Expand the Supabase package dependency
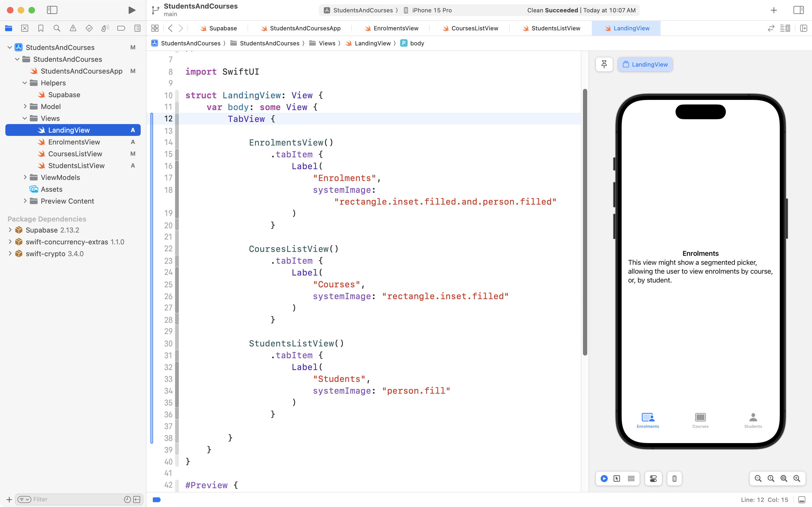Image resolution: width=812 pixels, height=507 pixels. coord(10,230)
